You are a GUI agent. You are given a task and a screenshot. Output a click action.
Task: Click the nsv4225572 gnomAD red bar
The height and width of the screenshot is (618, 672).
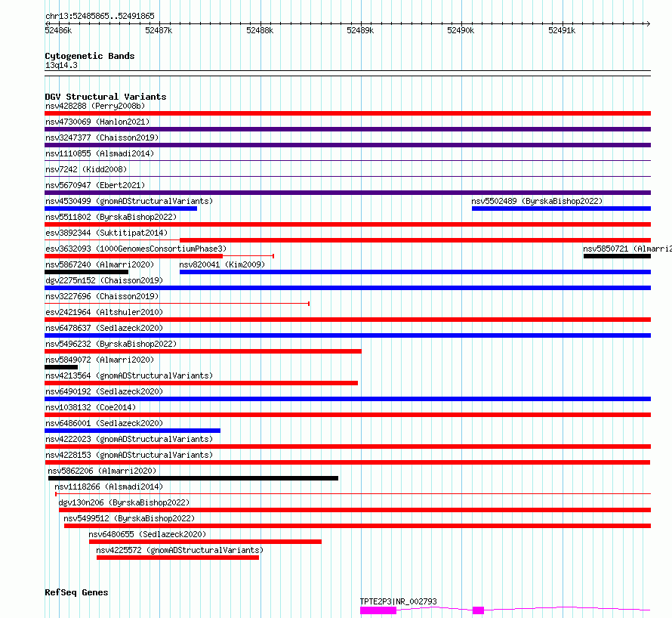(178, 558)
